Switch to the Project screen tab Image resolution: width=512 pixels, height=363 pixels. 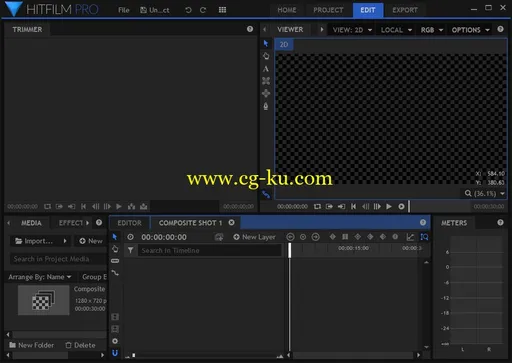coord(328,10)
